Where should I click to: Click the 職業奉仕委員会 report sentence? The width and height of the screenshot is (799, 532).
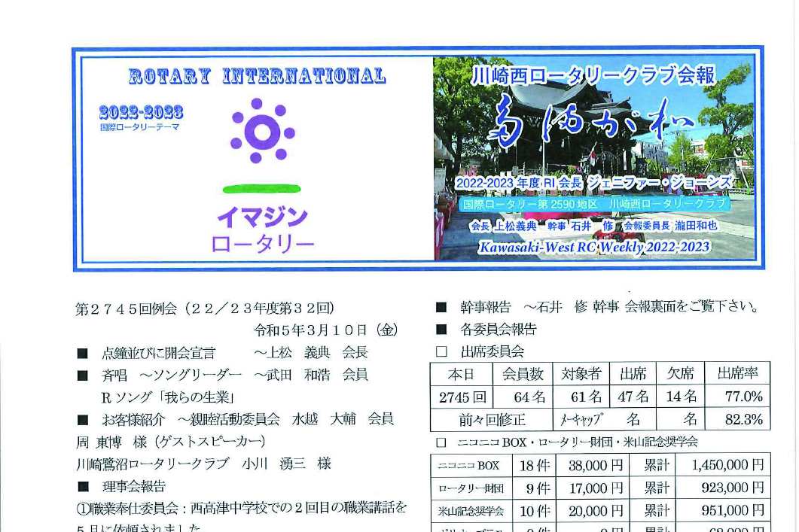point(241,515)
